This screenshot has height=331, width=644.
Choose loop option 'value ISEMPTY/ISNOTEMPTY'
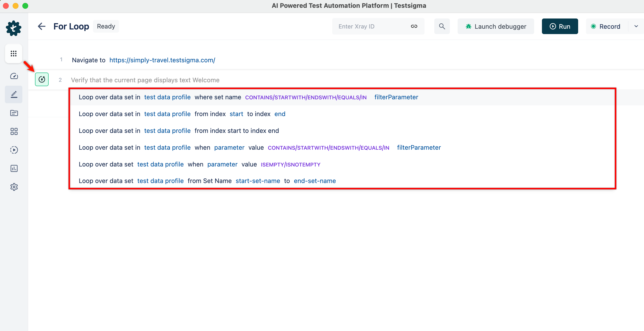[x=342, y=164]
